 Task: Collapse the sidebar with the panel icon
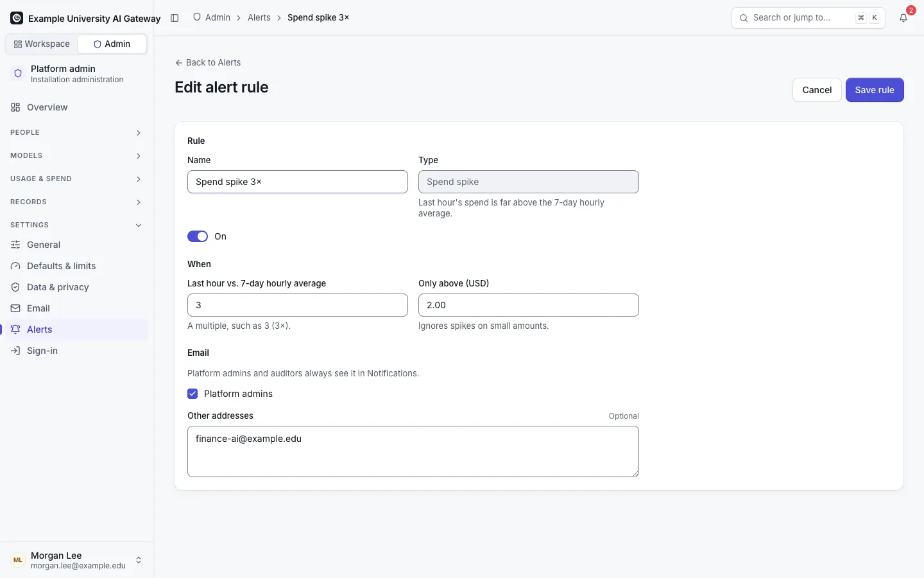[x=175, y=18]
